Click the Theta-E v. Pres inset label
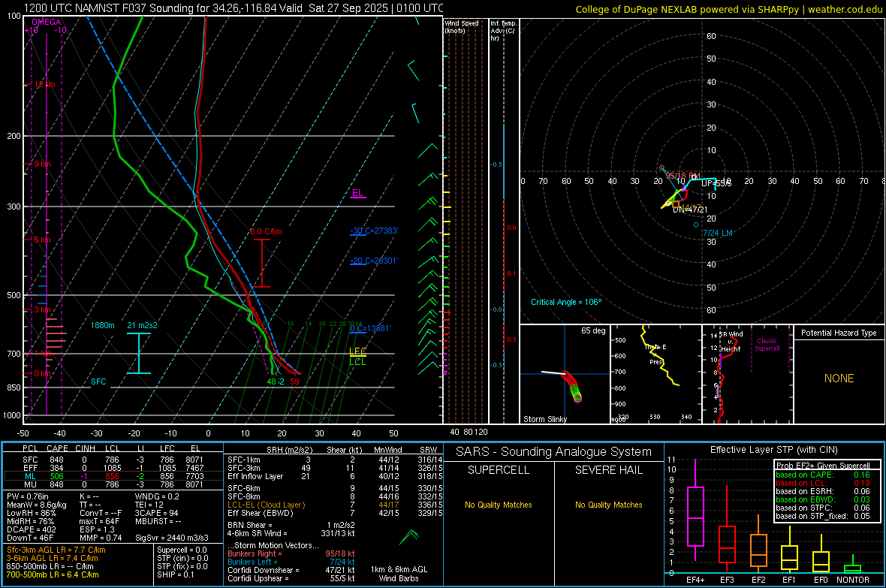The height and width of the screenshot is (588, 886). 655,354
